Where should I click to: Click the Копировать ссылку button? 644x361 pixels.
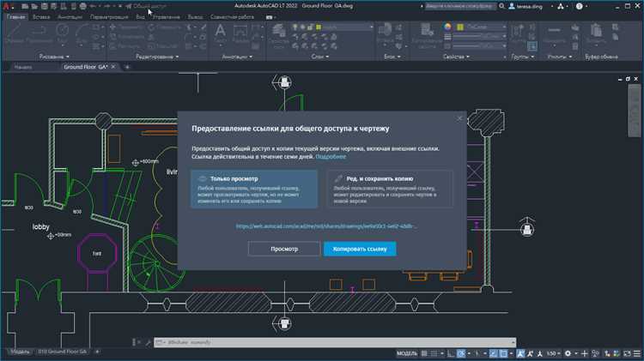(x=360, y=249)
